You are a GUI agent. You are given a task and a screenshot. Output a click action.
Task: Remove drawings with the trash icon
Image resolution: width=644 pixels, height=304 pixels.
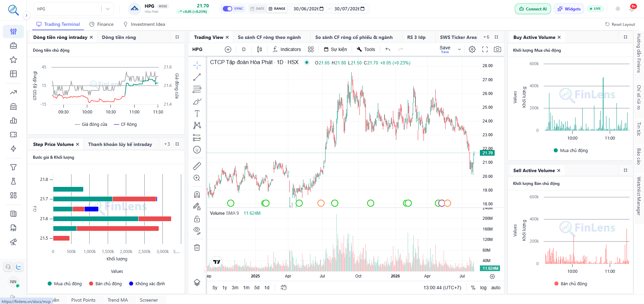coord(197,248)
